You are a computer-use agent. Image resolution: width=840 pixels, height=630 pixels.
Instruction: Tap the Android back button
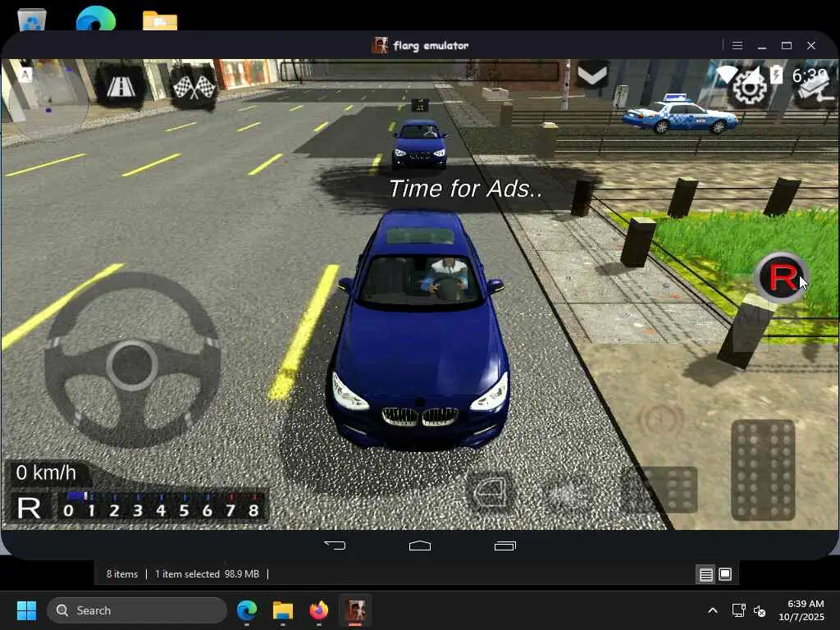point(335,546)
